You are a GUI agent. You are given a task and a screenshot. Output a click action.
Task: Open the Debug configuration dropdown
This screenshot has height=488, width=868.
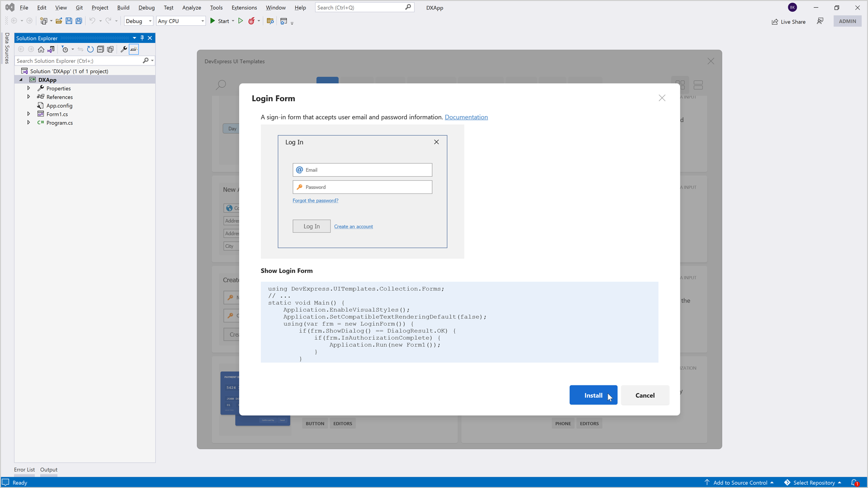pyautogui.click(x=139, y=21)
